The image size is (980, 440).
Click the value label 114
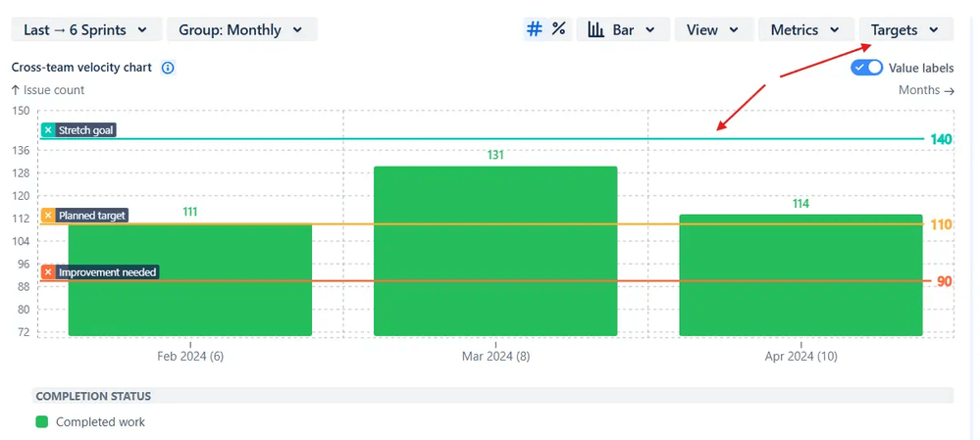point(800,204)
